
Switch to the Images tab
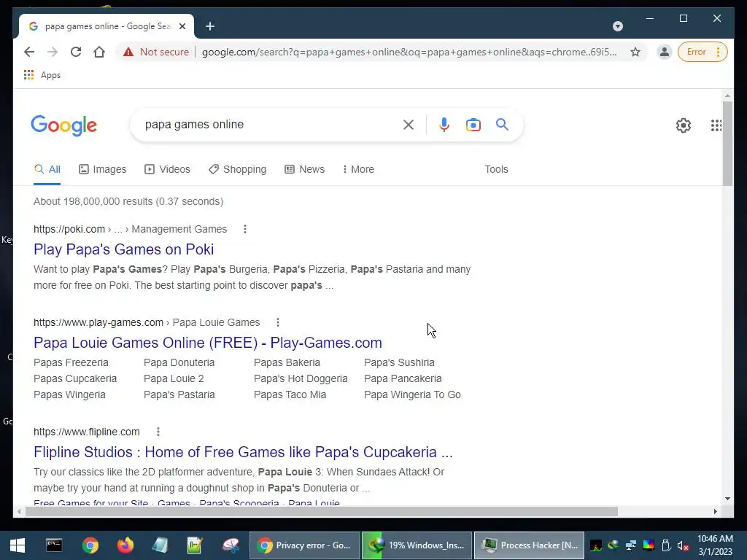click(102, 169)
